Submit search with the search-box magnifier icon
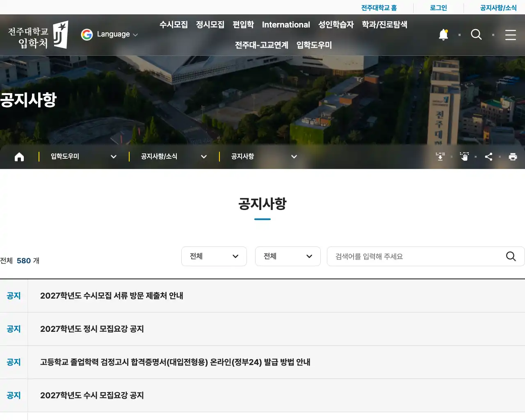The width and height of the screenshot is (525, 420). (x=511, y=256)
